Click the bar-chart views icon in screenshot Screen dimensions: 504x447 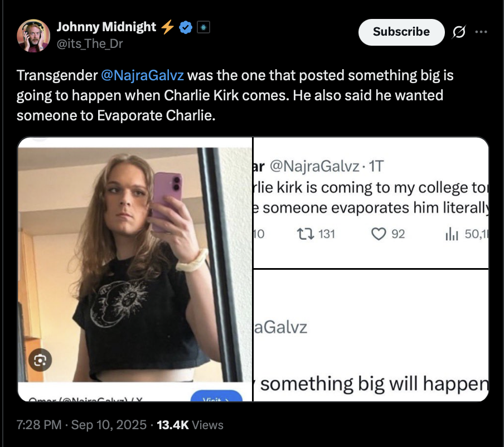click(x=452, y=234)
